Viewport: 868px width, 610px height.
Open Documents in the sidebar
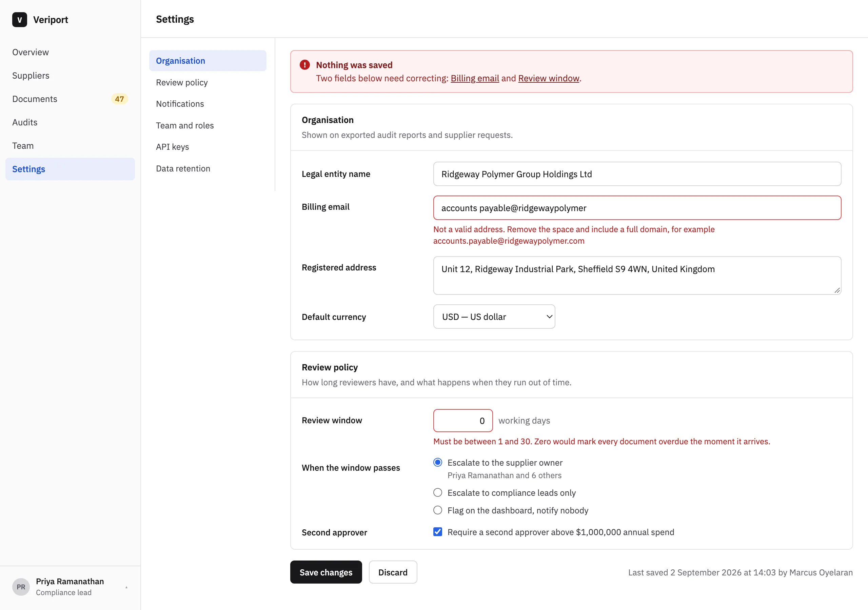click(70, 99)
